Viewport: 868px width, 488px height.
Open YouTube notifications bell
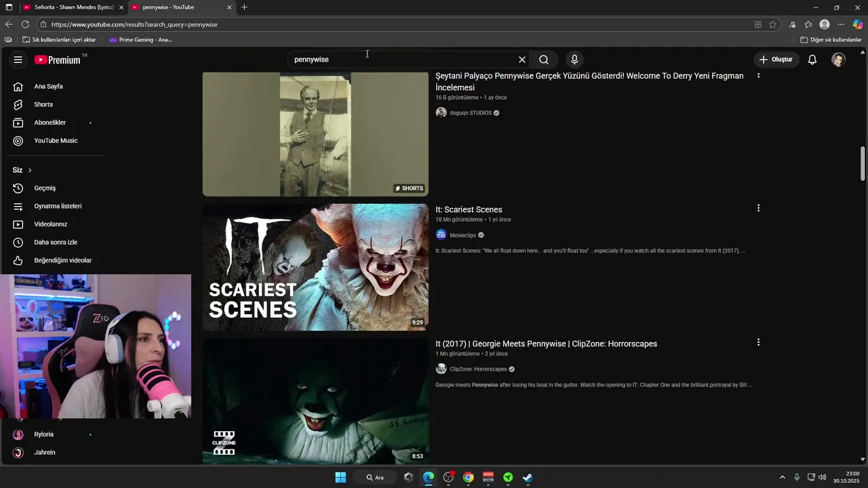point(812,60)
